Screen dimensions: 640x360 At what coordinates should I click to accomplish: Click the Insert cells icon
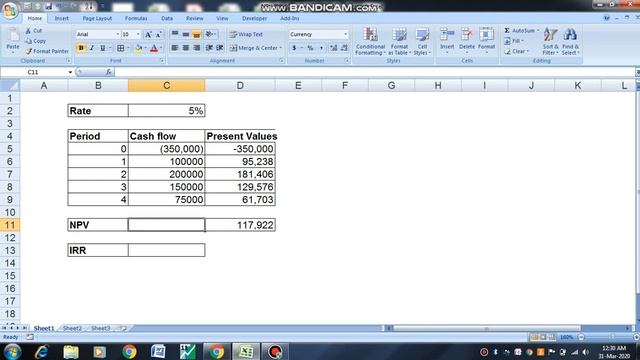pos(447,35)
